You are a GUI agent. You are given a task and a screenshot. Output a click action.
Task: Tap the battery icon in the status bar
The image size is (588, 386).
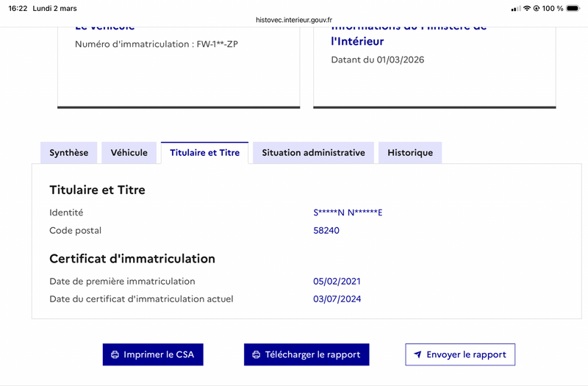click(x=575, y=8)
